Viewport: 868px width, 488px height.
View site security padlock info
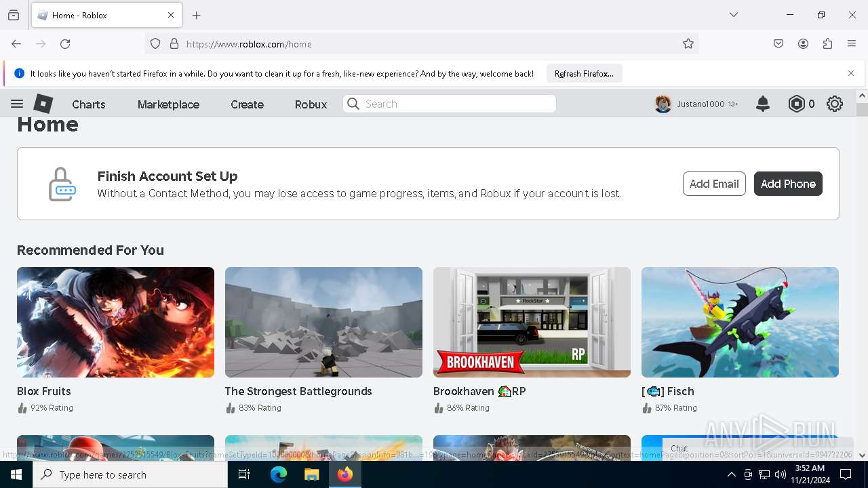pyautogui.click(x=174, y=44)
